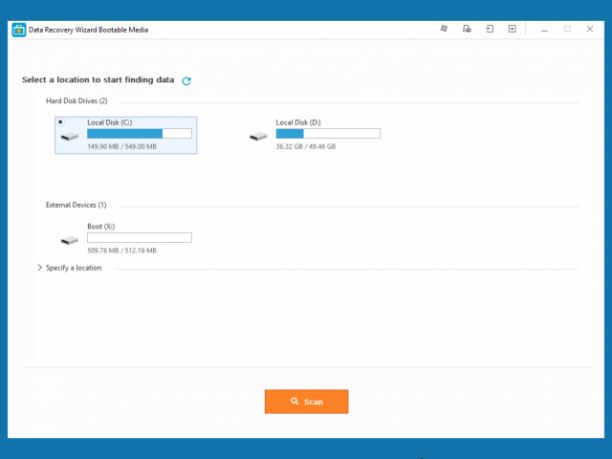Click the refresh drives icon
The width and height of the screenshot is (612, 459).
[187, 81]
